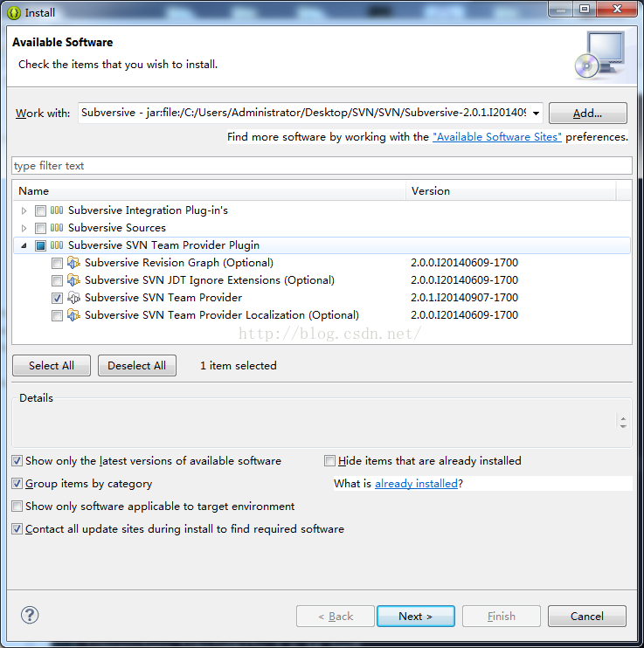Image resolution: width=644 pixels, height=648 pixels.
Task: Click the Cancel button
Action: (x=587, y=617)
